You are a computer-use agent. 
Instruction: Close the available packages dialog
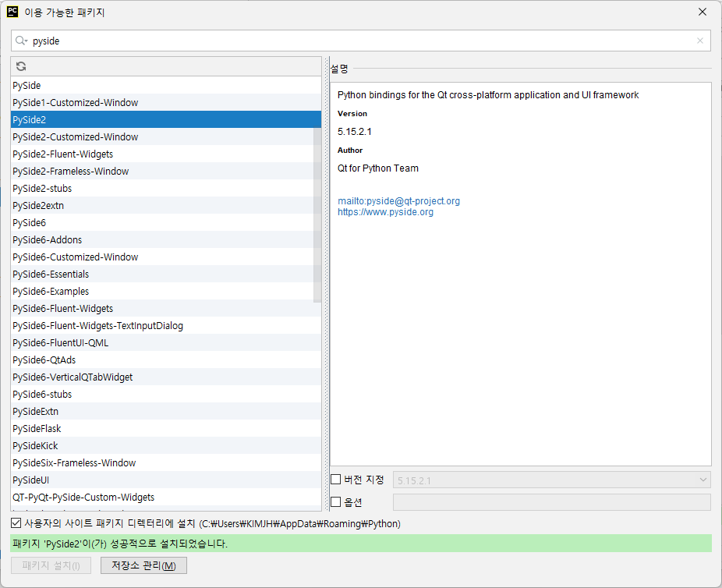click(x=703, y=12)
